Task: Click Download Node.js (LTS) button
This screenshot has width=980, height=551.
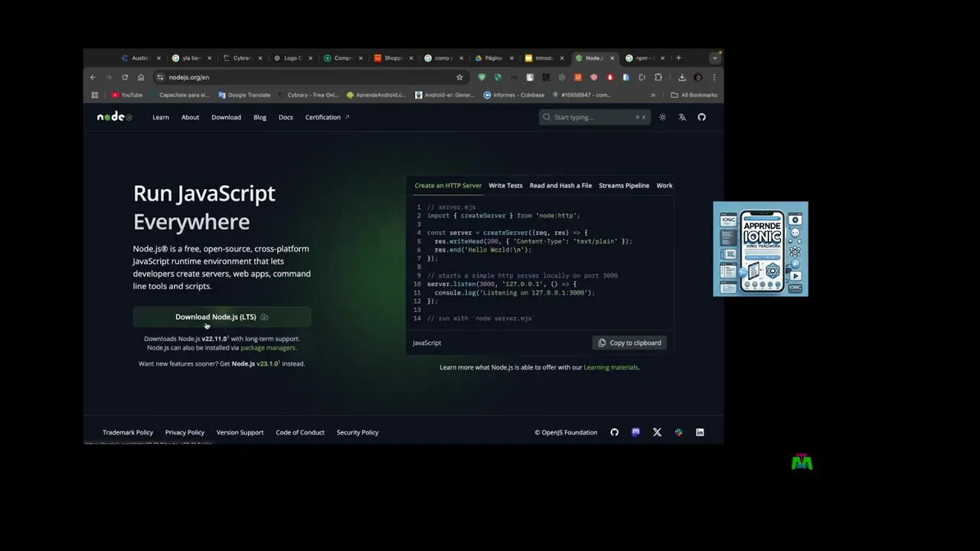Action: [x=222, y=317]
